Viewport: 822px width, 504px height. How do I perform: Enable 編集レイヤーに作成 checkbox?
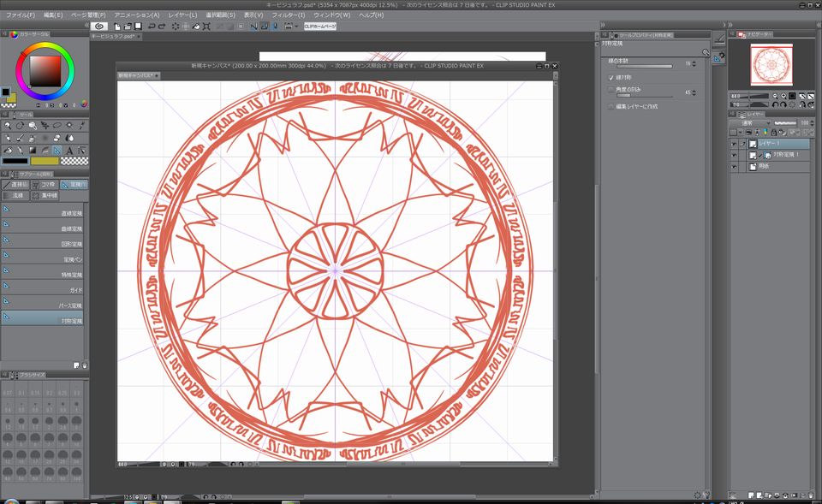click(611, 106)
